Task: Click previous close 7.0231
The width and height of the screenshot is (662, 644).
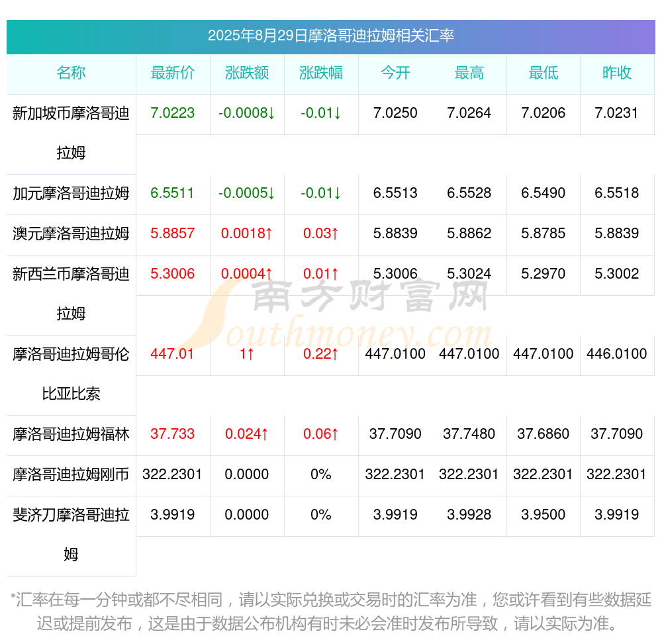Action: [x=617, y=113]
